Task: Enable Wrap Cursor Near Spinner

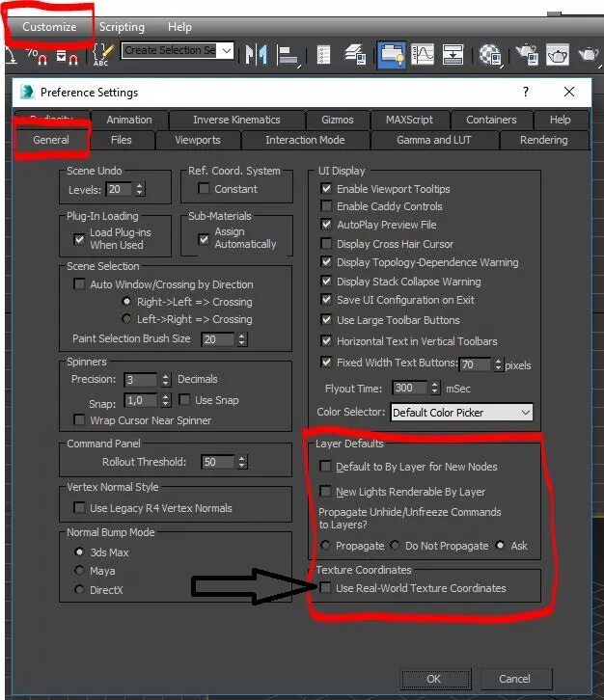Action: tap(79, 419)
